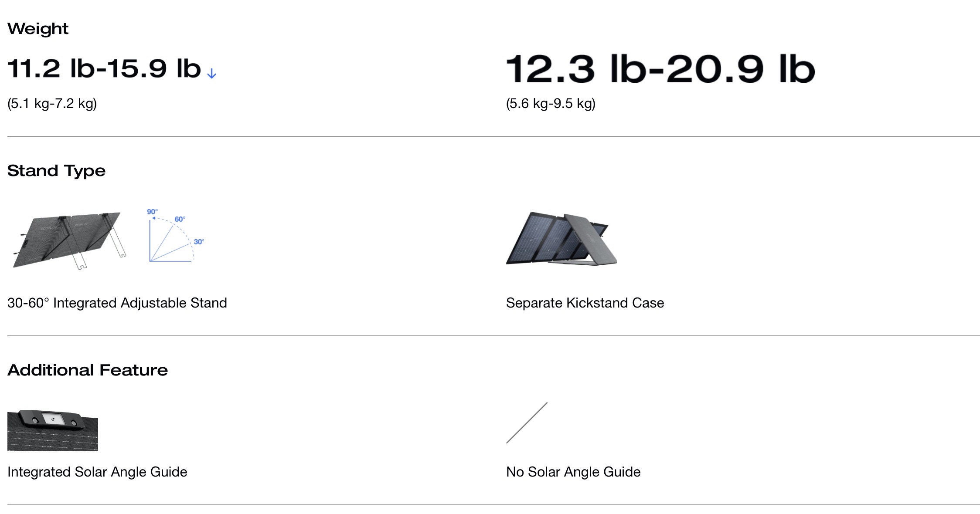
Task: Click the diagonal slash not-available icon
Action: point(527,423)
